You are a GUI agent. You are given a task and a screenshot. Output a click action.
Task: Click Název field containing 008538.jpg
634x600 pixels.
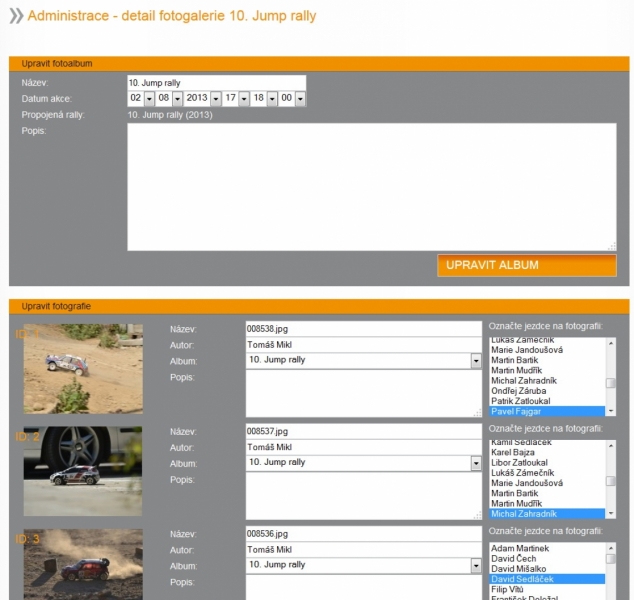pos(363,329)
